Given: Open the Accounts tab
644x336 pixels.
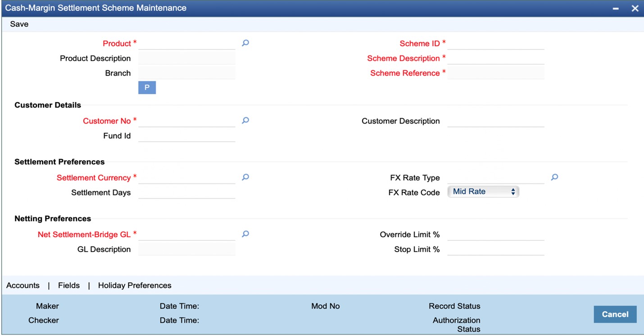Looking at the screenshot, I should pyautogui.click(x=23, y=285).
